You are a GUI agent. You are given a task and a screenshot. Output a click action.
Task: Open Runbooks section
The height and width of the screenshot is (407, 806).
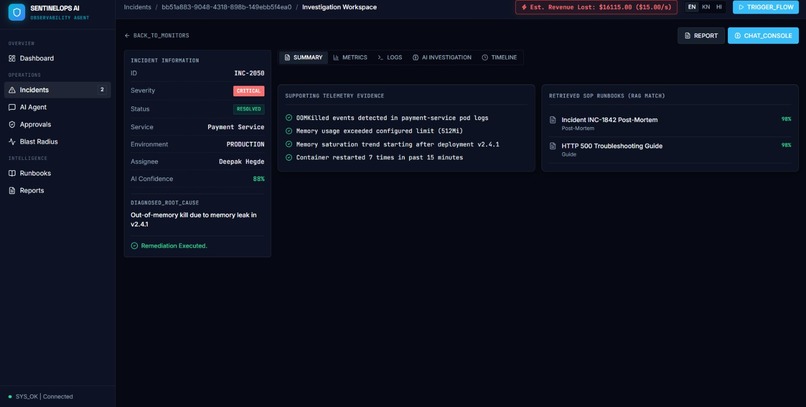(x=57, y=173)
